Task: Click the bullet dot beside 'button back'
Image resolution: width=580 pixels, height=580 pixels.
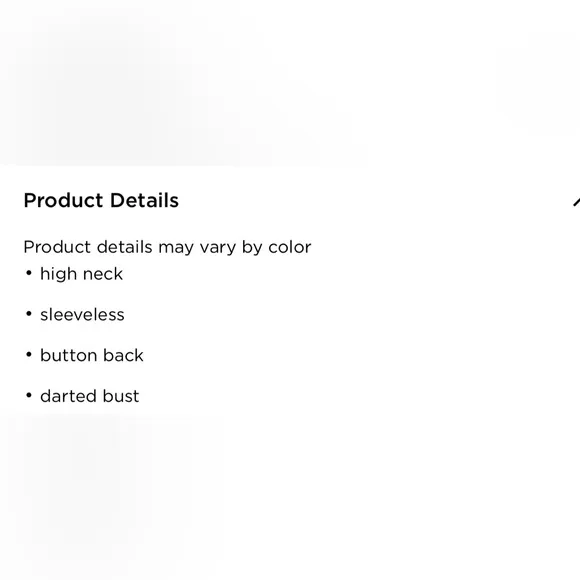Action: 29,355
